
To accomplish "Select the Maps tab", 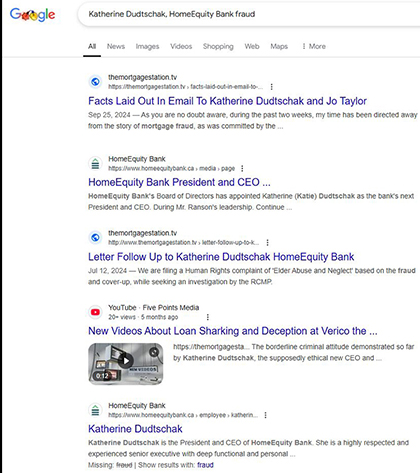I will (x=279, y=46).
